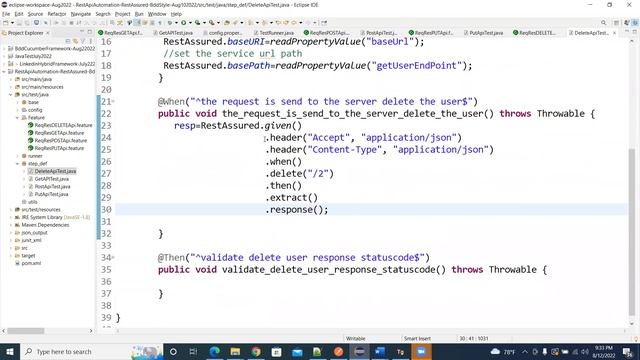Screen dimensions: 640x360
Task: Minimize the Project Explorer panel
Action: 82,32
